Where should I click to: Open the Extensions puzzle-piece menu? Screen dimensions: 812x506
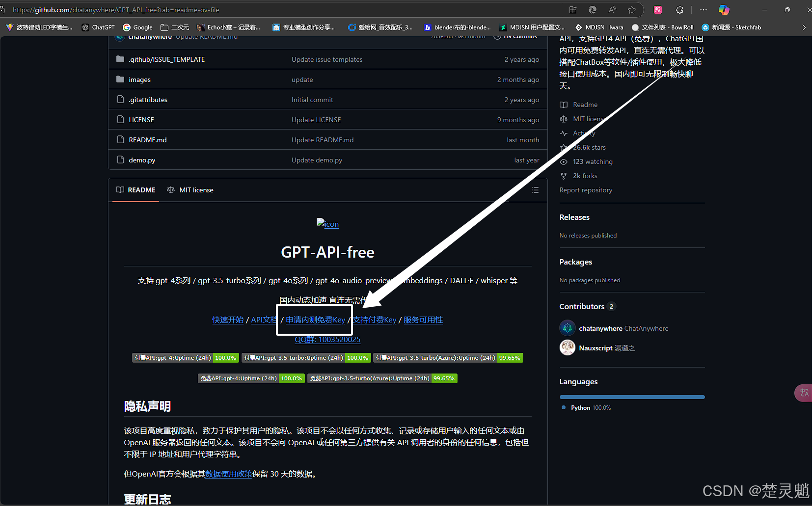(x=679, y=10)
